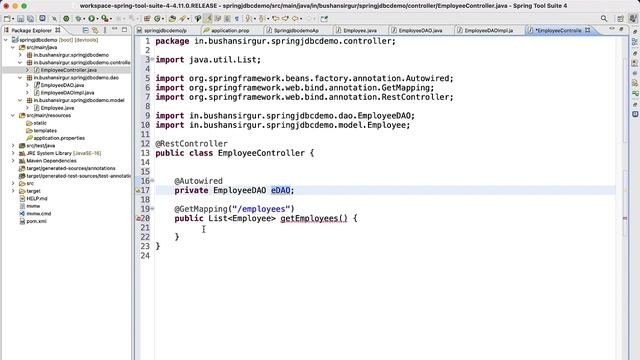Click the Boot Dashboard green power icon
This screenshot has height=360, width=640.
point(66,19)
